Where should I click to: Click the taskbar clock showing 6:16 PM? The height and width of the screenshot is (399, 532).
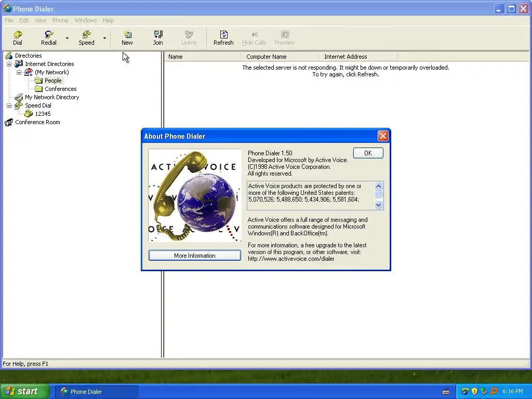[x=513, y=392]
